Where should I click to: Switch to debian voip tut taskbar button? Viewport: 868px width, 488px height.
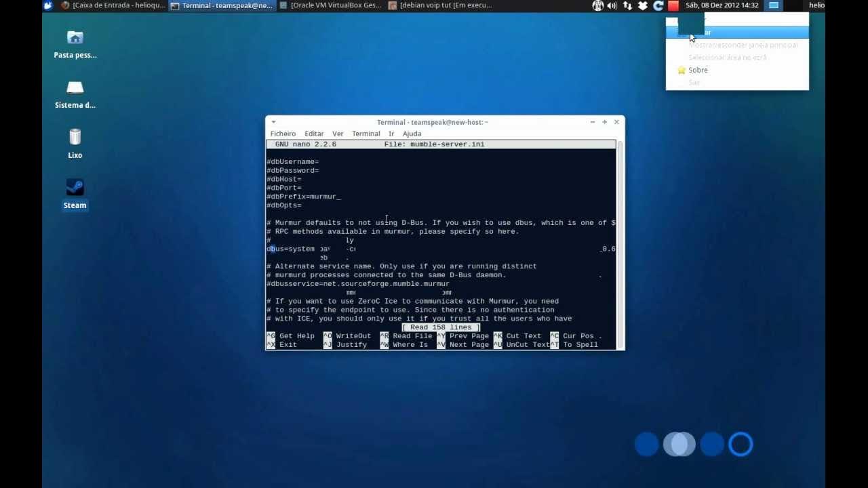click(441, 5)
